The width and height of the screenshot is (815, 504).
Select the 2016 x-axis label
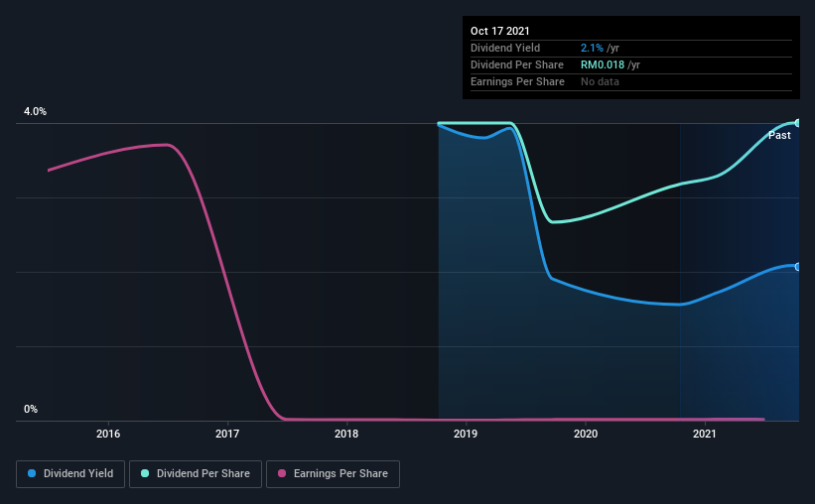click(x=108, y=434)
